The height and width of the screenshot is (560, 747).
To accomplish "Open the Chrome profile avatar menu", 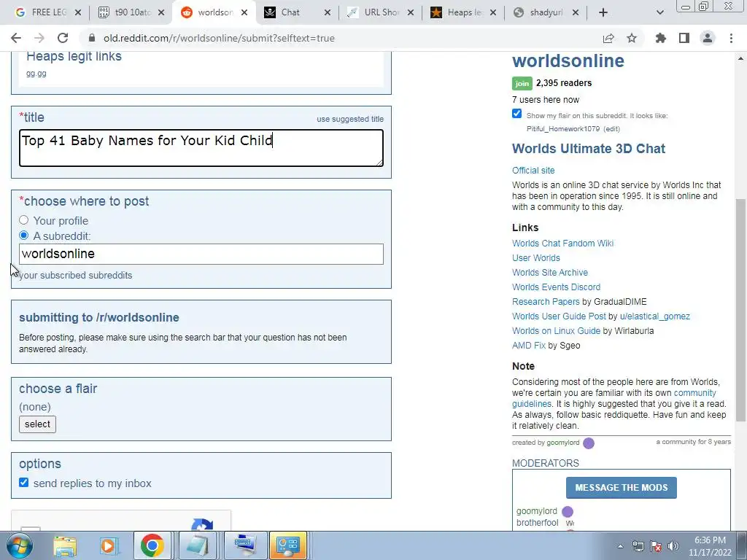I will pyautogui.click(x=708, y=38).
